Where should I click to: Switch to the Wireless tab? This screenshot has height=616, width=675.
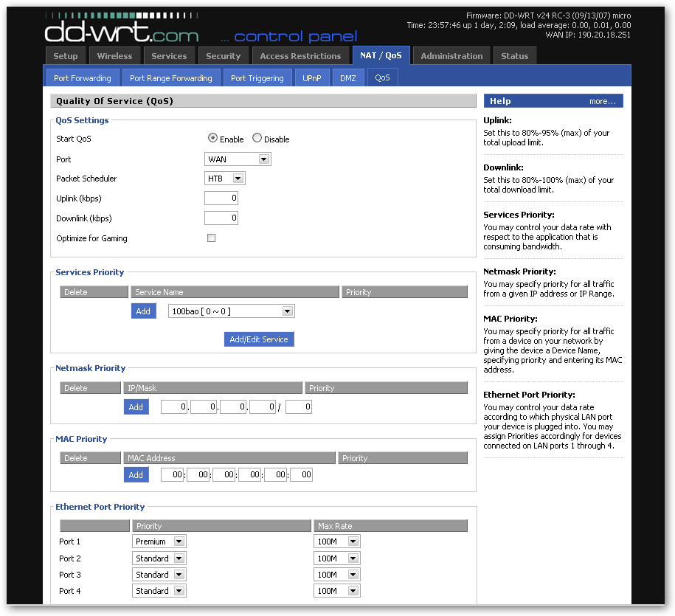(114, 56)
